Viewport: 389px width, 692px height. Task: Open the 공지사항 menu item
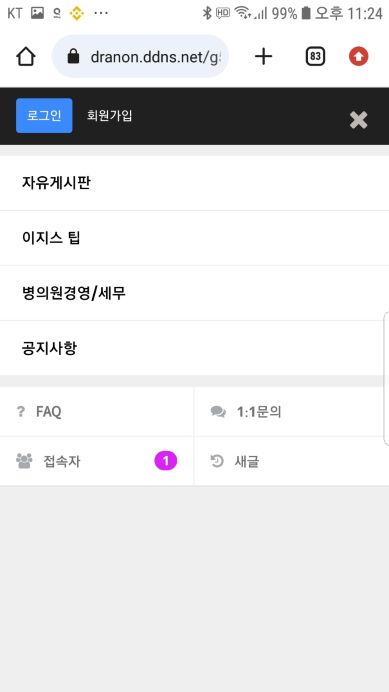coord(194,348)
